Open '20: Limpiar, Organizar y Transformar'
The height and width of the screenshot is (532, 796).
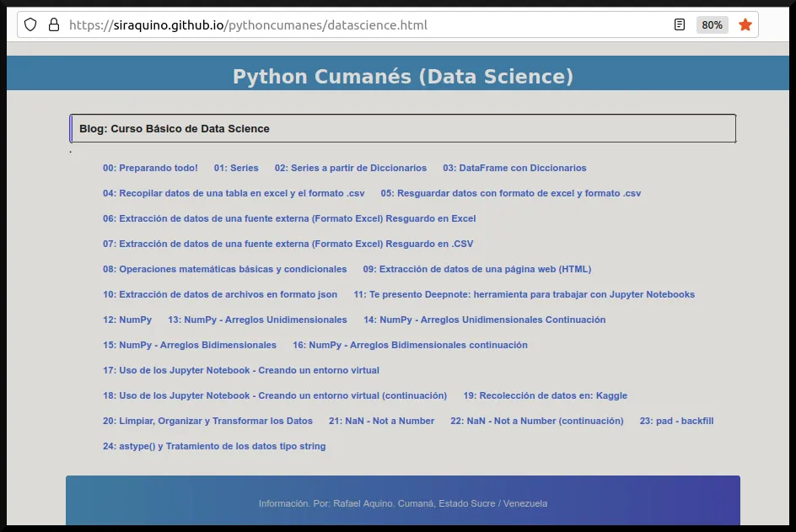[207, 421]
